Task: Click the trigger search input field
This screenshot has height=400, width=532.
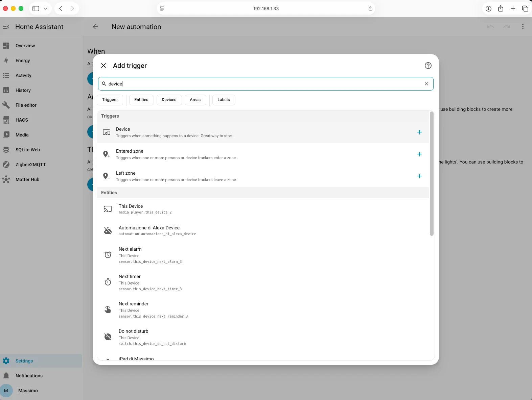Action: click(x=266, y=84)
